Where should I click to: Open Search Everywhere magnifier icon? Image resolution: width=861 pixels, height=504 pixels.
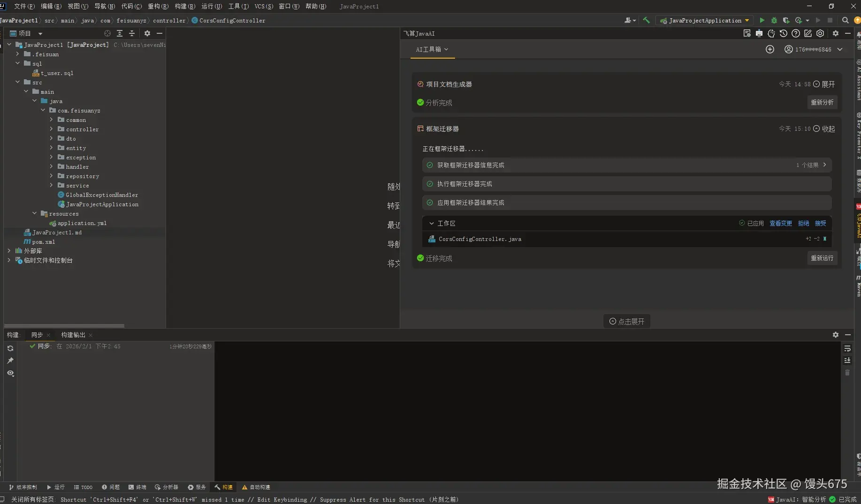point(845,20)
